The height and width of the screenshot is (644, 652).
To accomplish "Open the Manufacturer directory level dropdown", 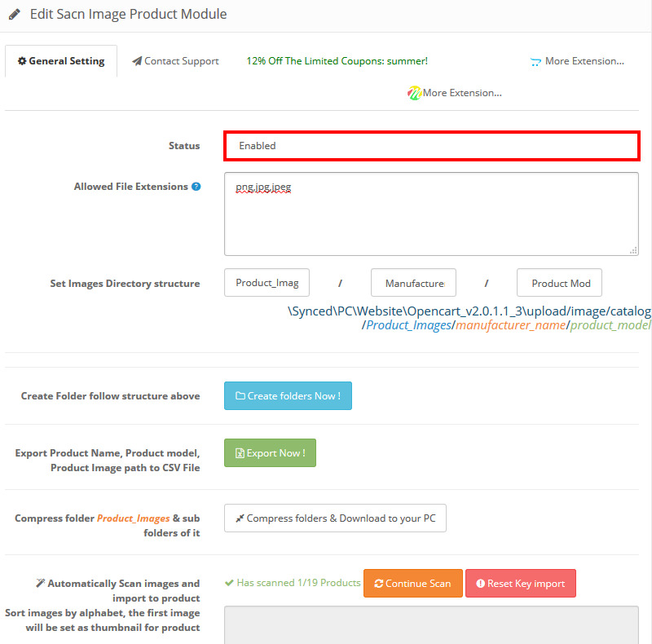I will click(413, 283).
